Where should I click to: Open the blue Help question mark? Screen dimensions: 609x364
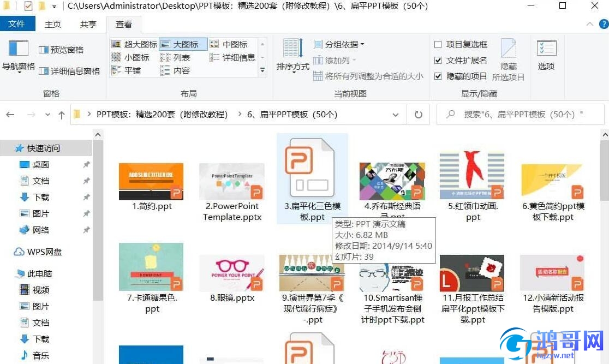pyautogui.click(x=604, y=24)
